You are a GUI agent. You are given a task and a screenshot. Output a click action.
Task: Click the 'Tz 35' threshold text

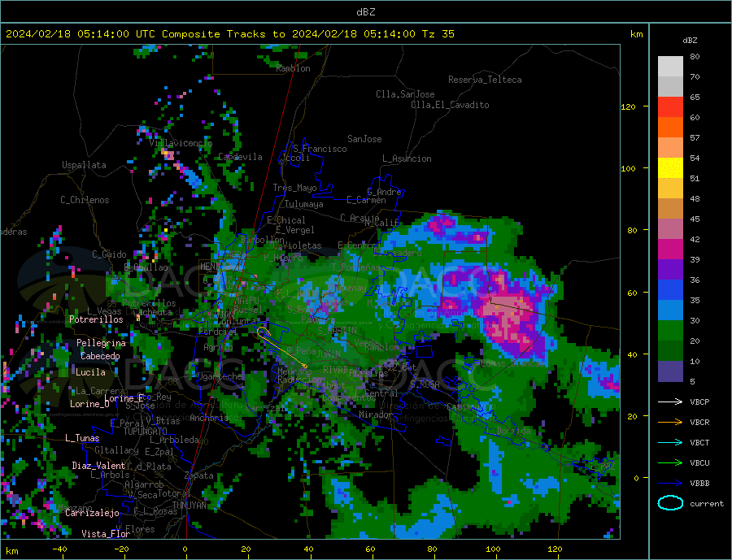(438, 34)
